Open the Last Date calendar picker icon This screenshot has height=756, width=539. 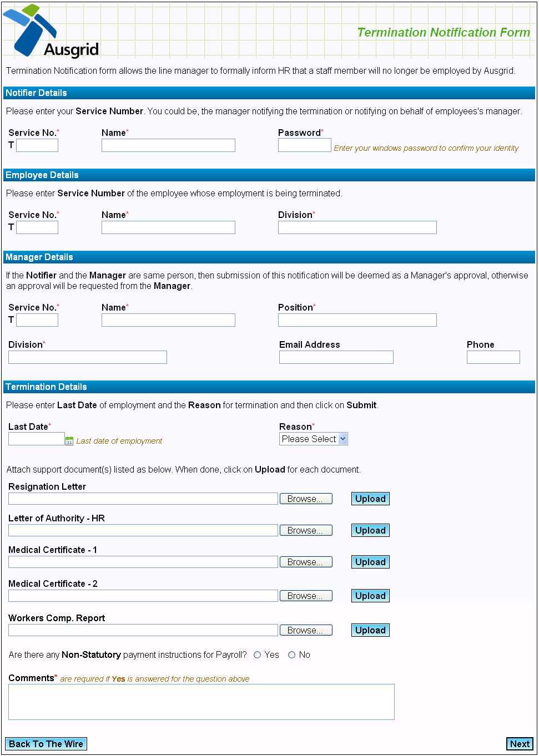click(x=69, y=441)
